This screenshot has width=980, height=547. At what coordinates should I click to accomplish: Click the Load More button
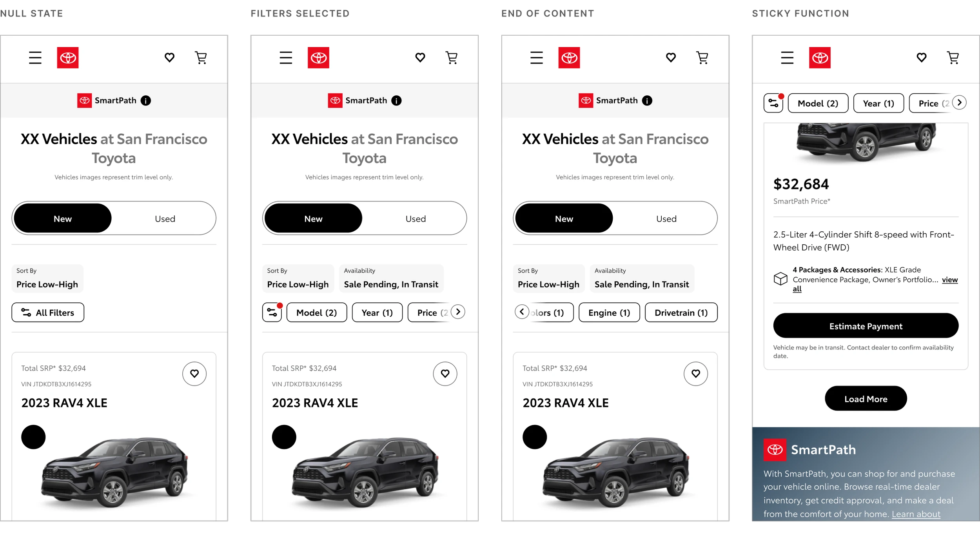(866, 398)
